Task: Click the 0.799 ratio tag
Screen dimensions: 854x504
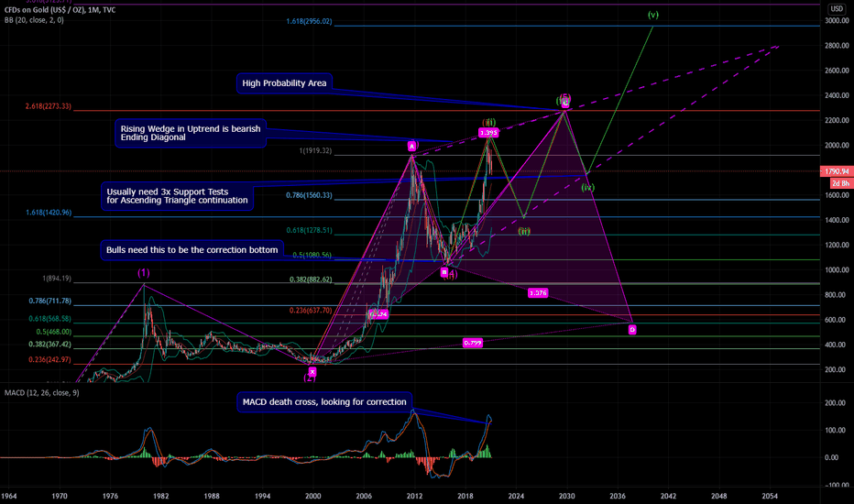Action: 472,344
